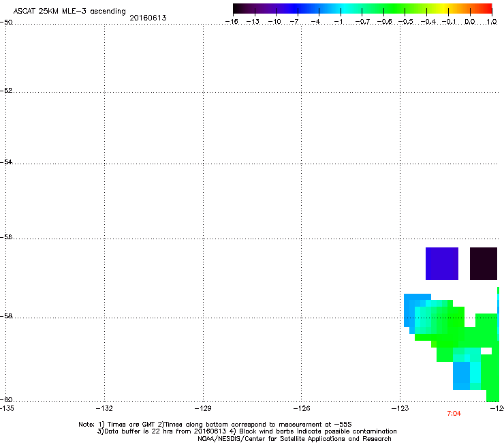
Task: Click the note 'Times are GMT' line
Action: pos(215,425)
